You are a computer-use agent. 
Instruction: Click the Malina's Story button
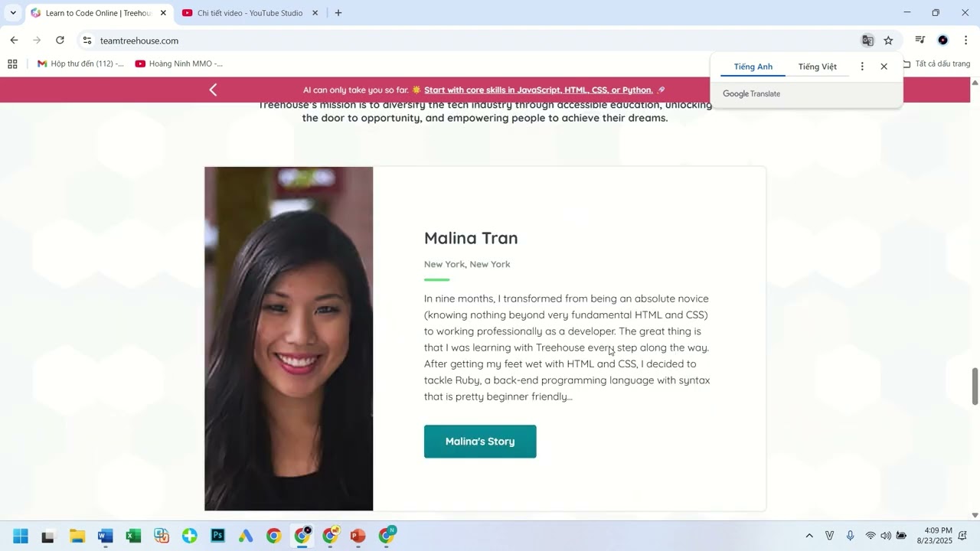pyautogui.click(x=480, y=442)
